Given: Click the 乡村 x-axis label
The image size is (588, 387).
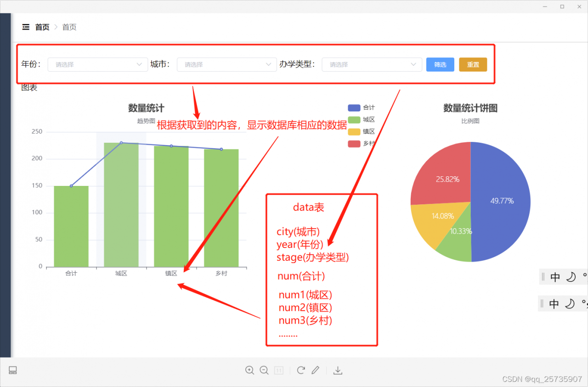Looking at the screenshot, I should tap(221, 274).
